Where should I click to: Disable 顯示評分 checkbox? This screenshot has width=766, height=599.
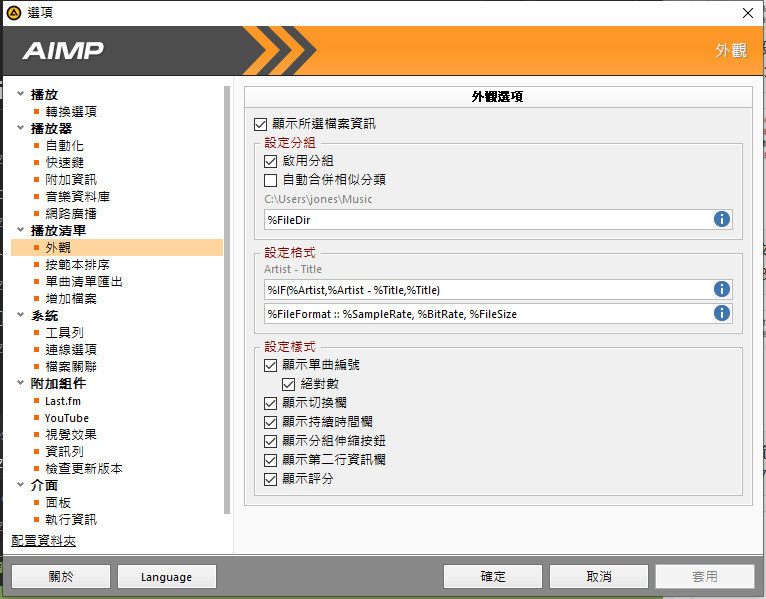click(x=270, y=479)
